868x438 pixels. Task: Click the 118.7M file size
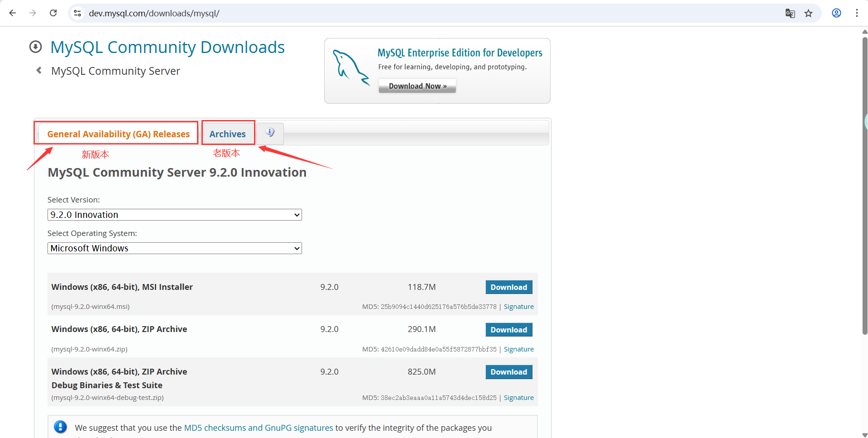pyautogui.click(x=422, y=287)
